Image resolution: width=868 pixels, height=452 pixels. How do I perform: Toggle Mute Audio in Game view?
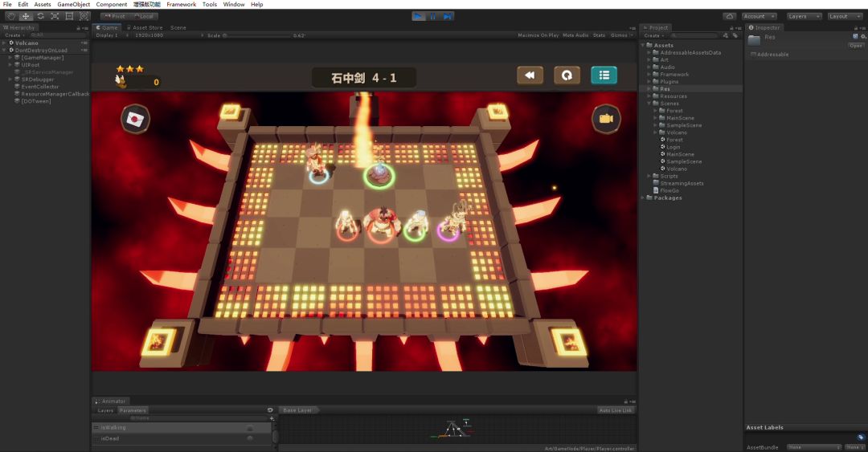[575, 35]
